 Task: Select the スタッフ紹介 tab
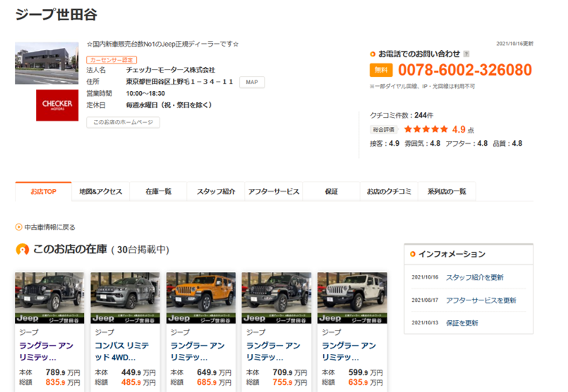click(216, 192)
